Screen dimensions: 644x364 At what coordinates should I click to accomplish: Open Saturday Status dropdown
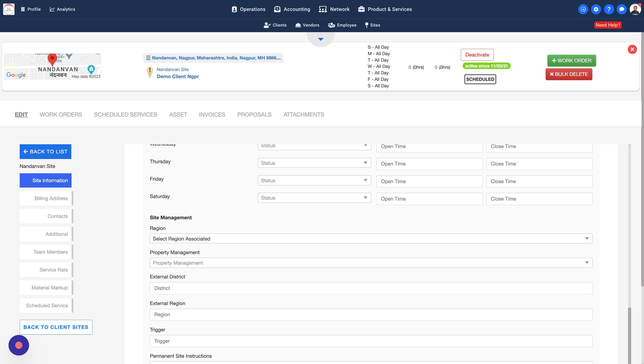pyautogui.click(x=314, y=198)
